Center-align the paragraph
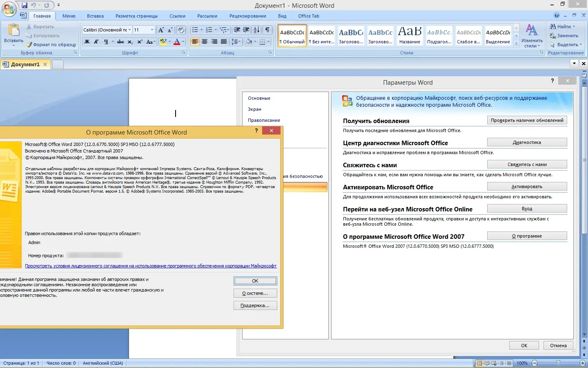This screenshot has height=368, width=588. tap(205, 42)
